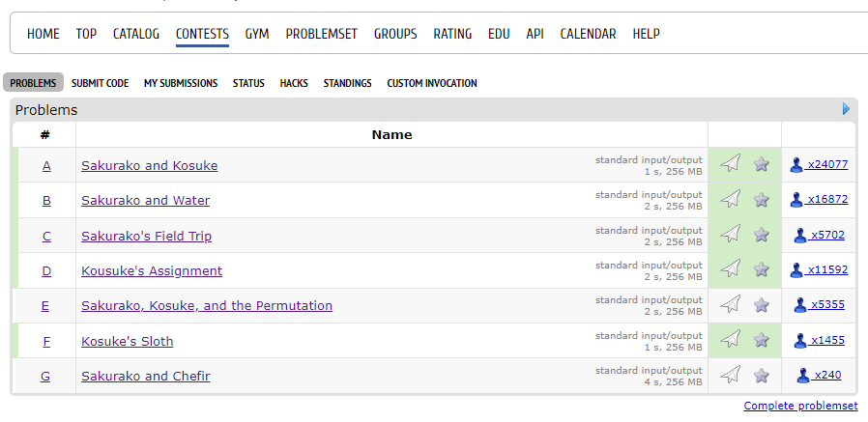Submit icon for Kousuke's Assignment

(731, 269)
